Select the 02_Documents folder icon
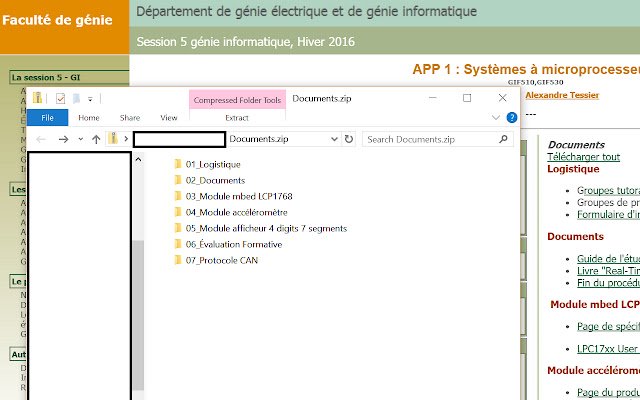Screen dimensions: 640x400 pos(178,180)
